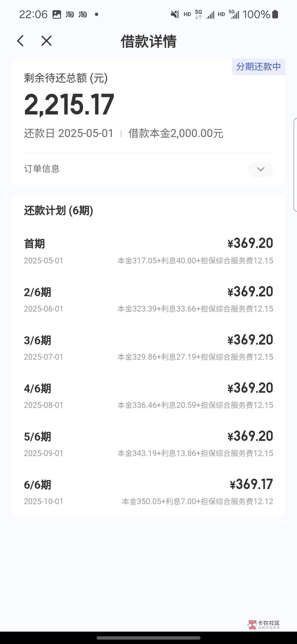The image size is (297, 644).
Task: Tap the back arrow icon
Action: (x=21, y=41)
